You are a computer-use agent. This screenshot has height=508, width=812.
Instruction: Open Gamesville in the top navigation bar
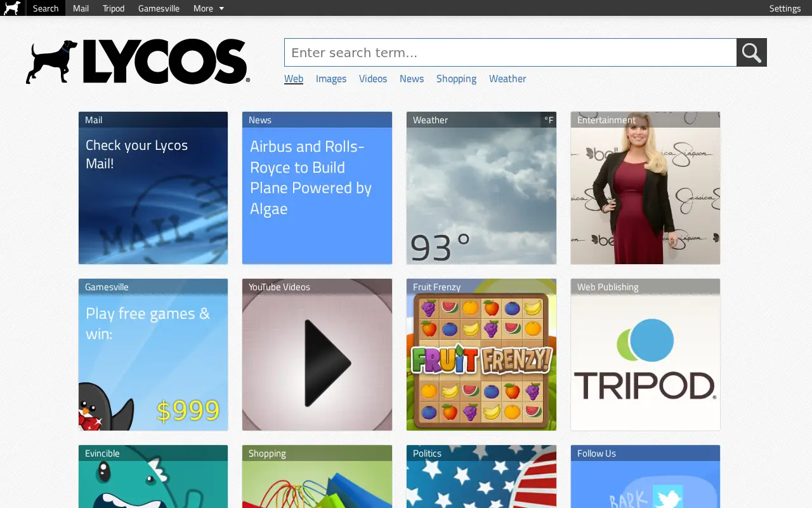159,8
